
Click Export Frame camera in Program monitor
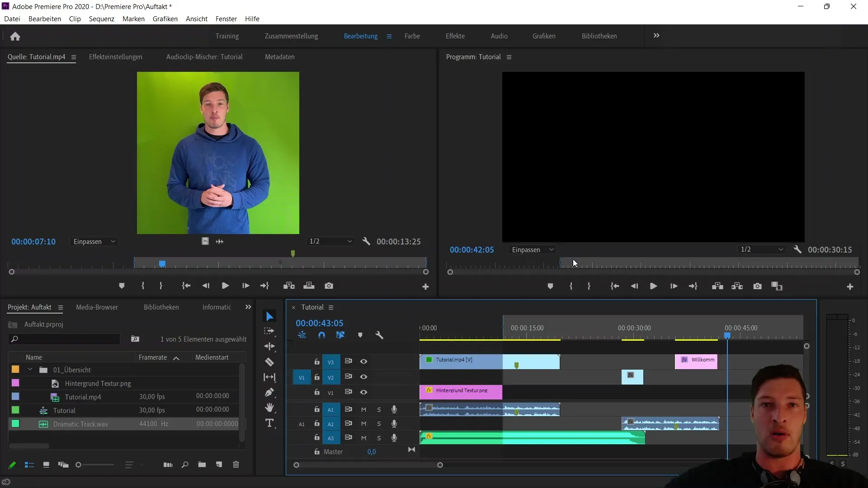757,286
